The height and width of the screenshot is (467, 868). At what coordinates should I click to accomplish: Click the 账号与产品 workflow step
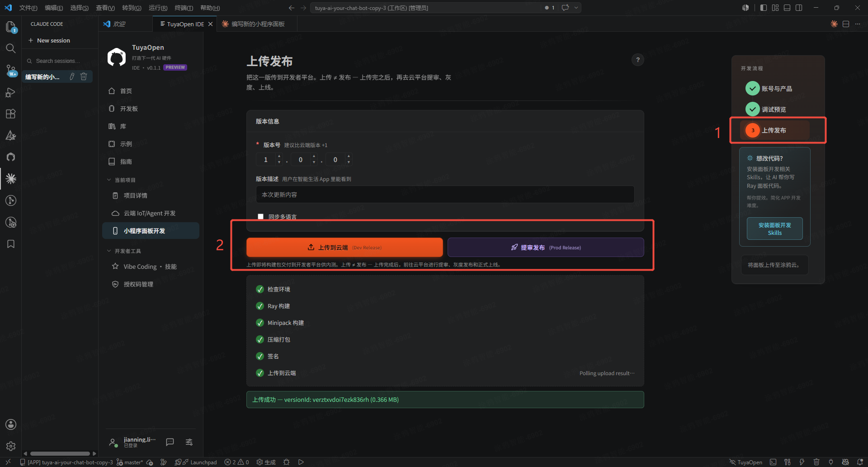[x=769, y=88]
